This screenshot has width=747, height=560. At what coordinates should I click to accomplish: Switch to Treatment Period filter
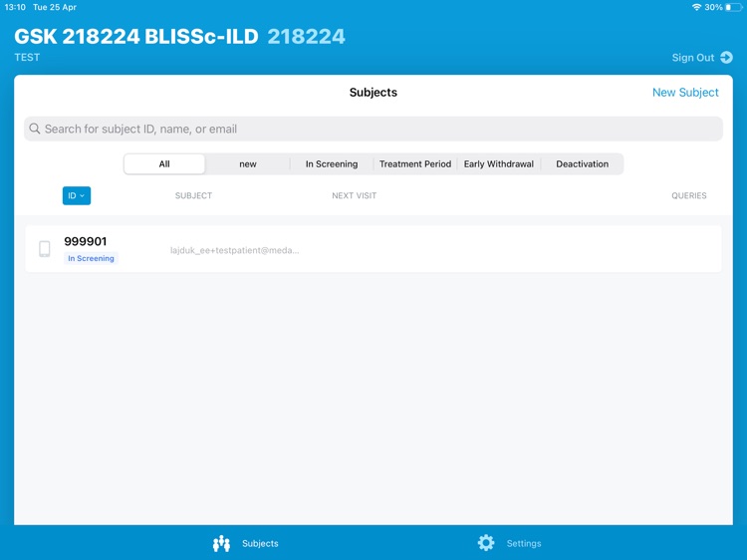pyautogui.click(x=415, y=164)
